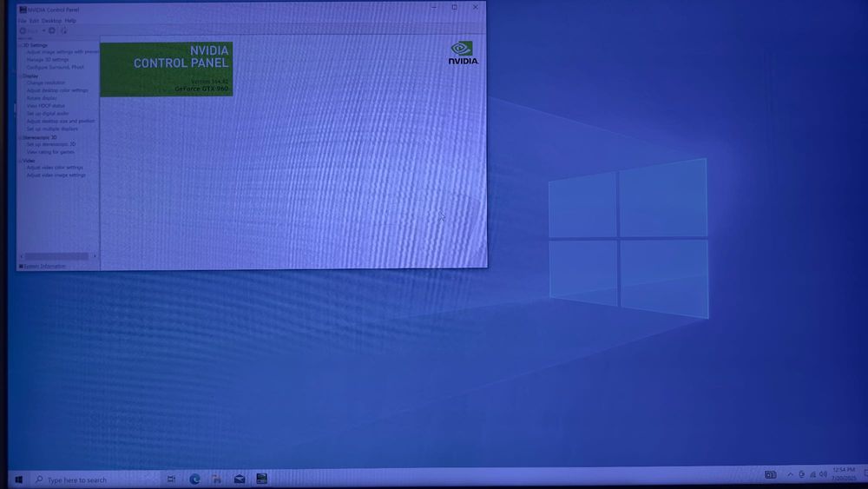This screenshot has width=868, height=489.
Task: Collapse the Display tree node
Action: (20, 76)
